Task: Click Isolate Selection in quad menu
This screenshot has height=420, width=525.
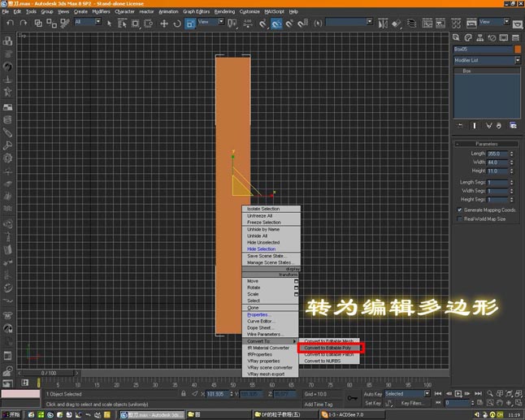Action: tap(263, 209)
